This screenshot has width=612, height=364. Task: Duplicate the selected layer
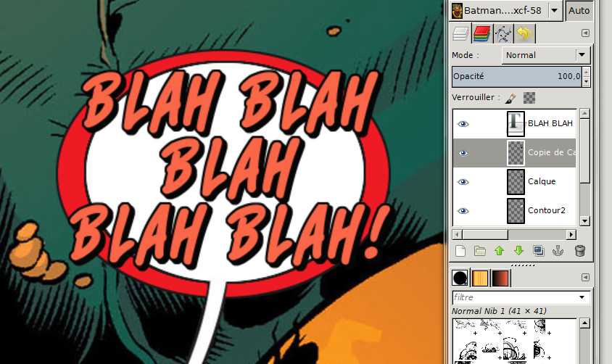click(539, 251)
